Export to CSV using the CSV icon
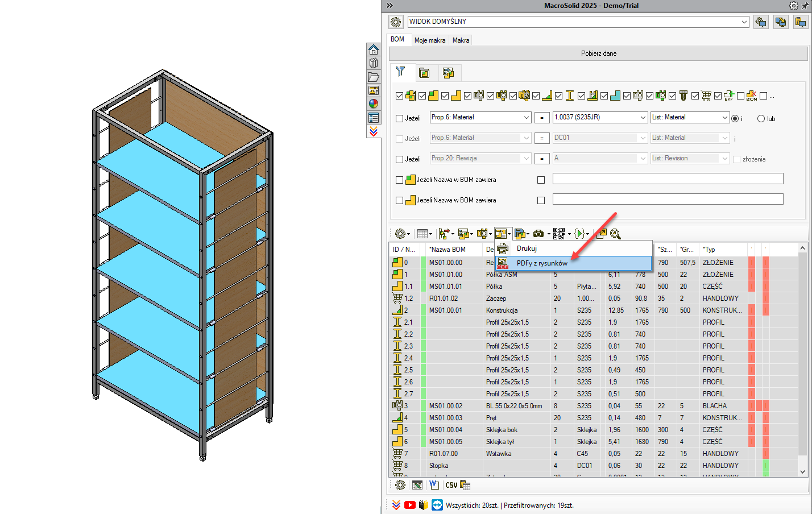812x514 pixels. [451, 485]
